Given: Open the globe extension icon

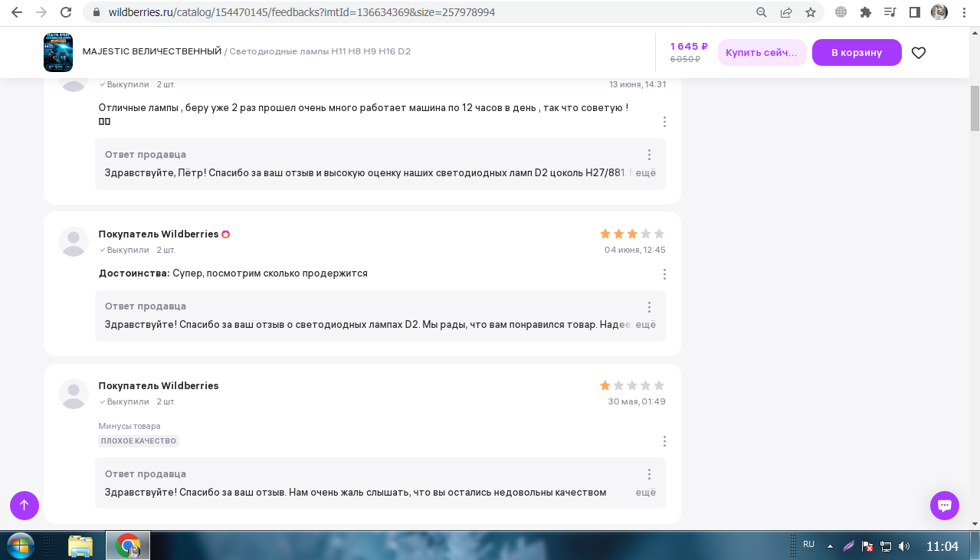Looking at the screenshot, I should pyautogui.click(x=841, y=12).
